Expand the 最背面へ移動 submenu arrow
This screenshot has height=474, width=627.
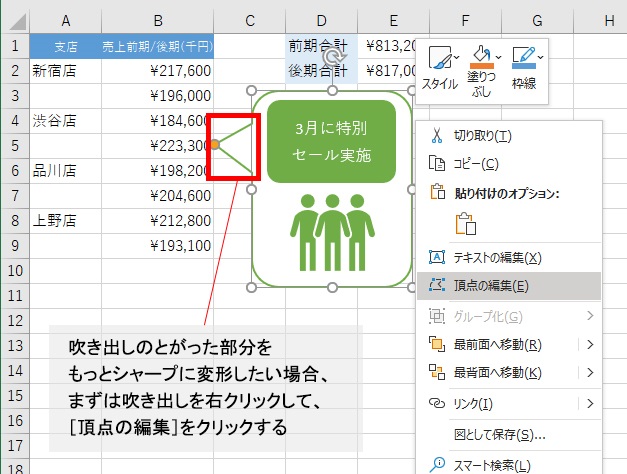(x=591, y=373)
